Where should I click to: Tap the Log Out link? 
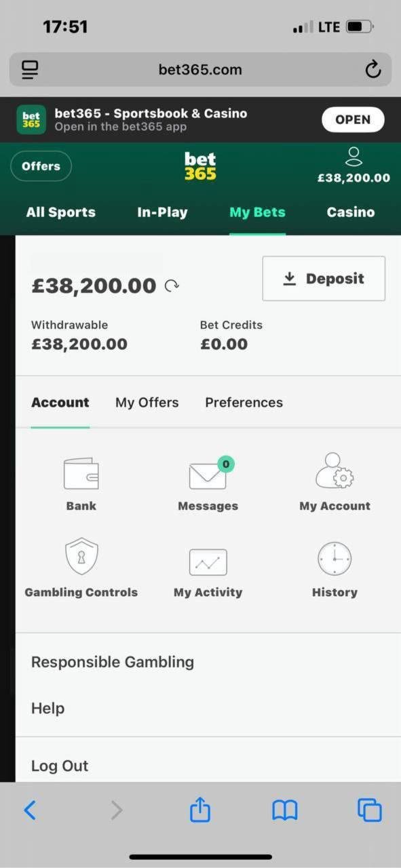(60, 766)
